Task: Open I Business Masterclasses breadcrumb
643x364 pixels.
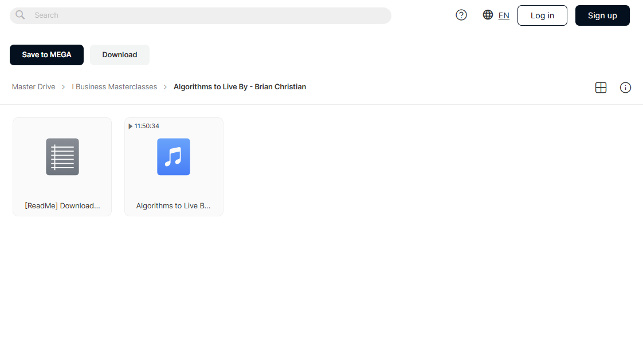Action: coord(115,87)
